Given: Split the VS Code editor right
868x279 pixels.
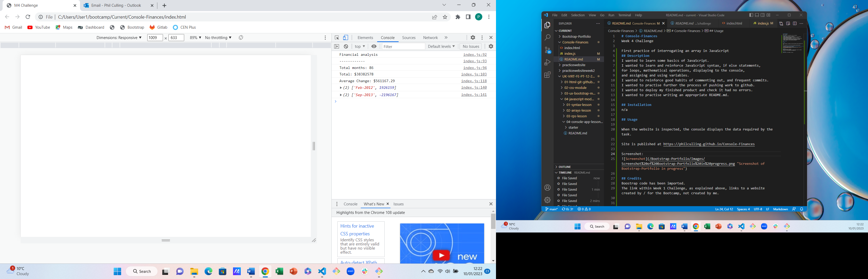Looking at the screenshot, I should point(795,24).
